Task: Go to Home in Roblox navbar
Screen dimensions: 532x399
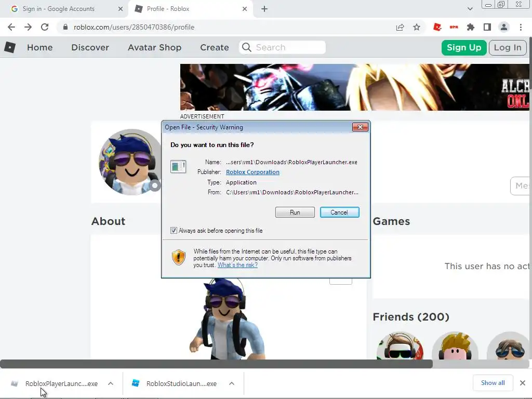Action: [39, 47]
